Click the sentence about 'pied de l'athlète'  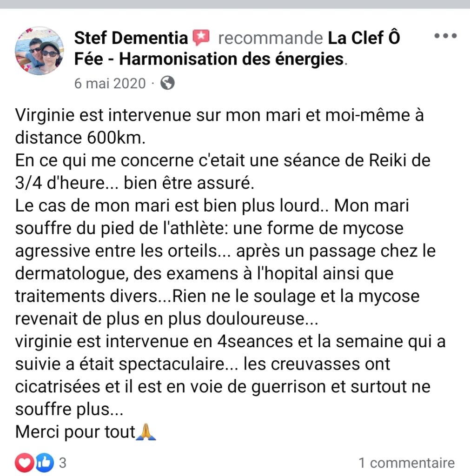pos(209,228)
